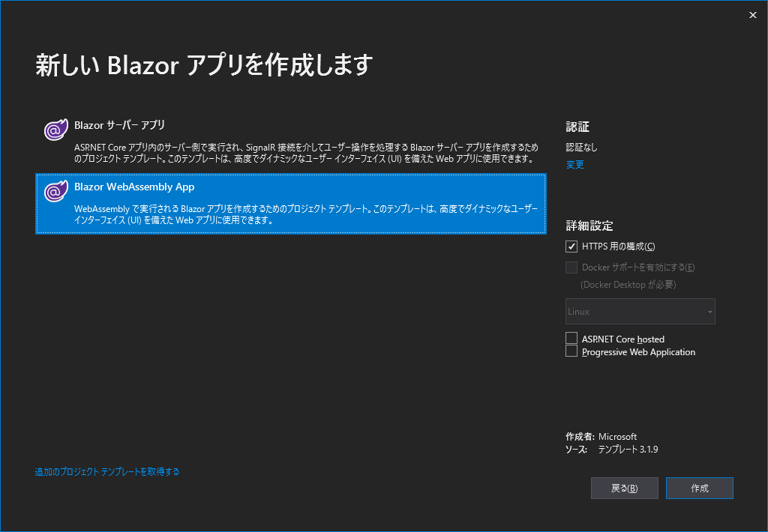Click the Blazor WebAssembly App template icon
The width and height of the screenshot is (768, 532).
(55, 191)
